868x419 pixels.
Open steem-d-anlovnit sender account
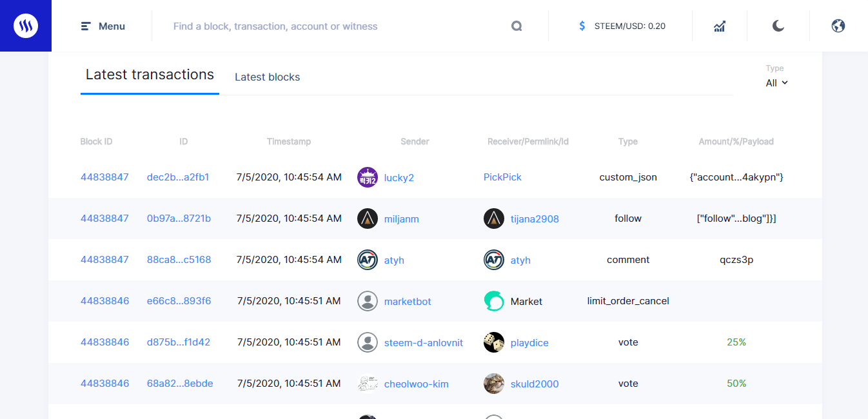tap(424, 343)
